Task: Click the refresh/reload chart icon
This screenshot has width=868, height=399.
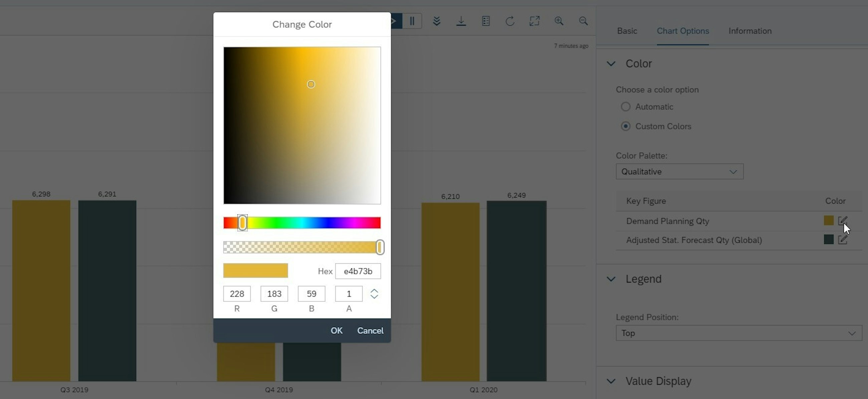Action: coord(510,20)
